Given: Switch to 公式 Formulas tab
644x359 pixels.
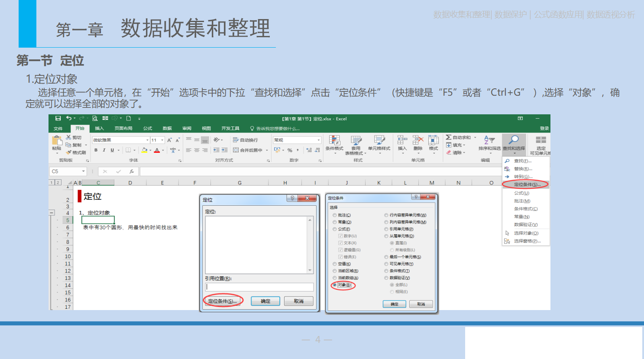Looking at the screenshot, I should [148, 129].
